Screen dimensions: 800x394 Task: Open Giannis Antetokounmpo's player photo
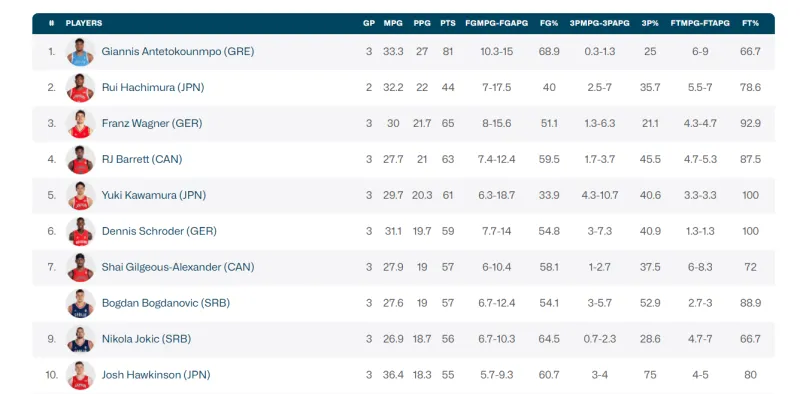pos(80,52)
